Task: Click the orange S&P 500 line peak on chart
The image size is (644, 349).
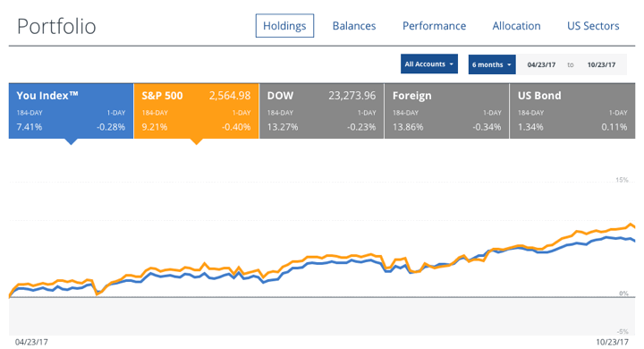Action: pos(631,225)
